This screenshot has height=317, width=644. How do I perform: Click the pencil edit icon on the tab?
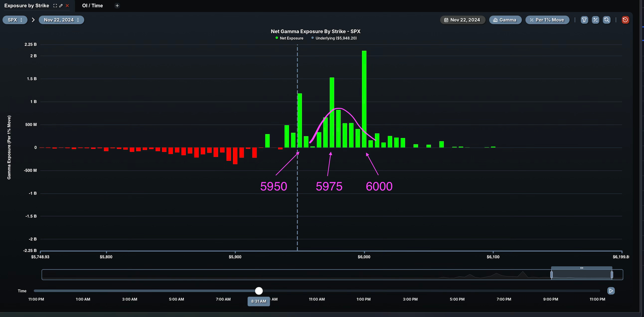61,5
